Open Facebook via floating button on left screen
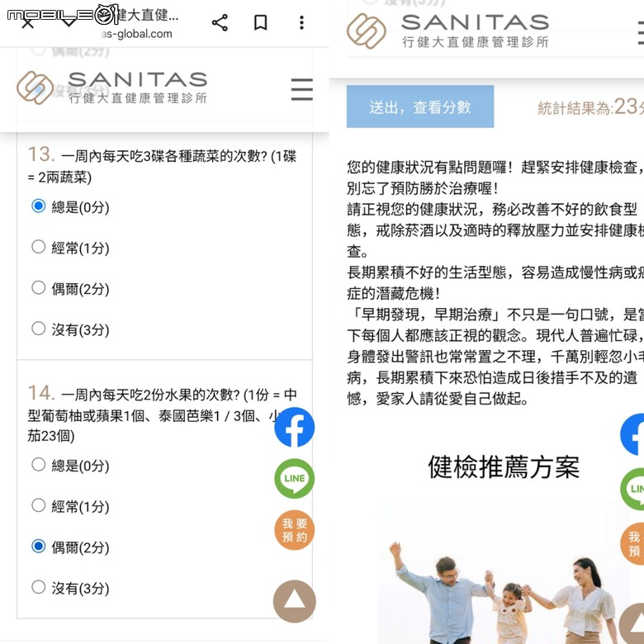Viewport: 644px width, 644px height. 295,427
